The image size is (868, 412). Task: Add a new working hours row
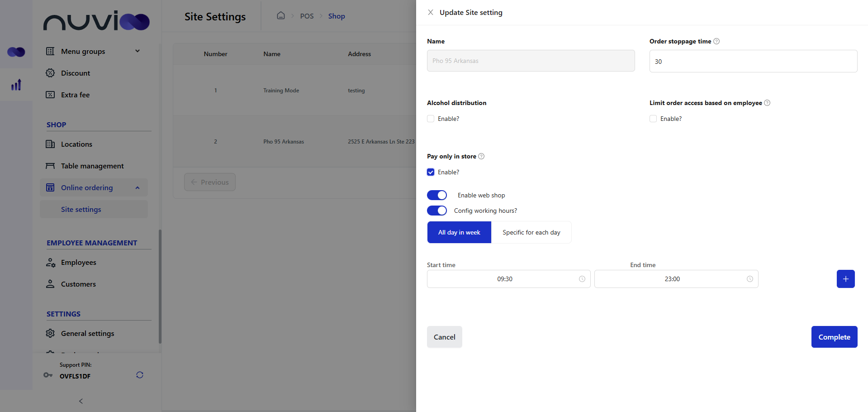point(845,279)
